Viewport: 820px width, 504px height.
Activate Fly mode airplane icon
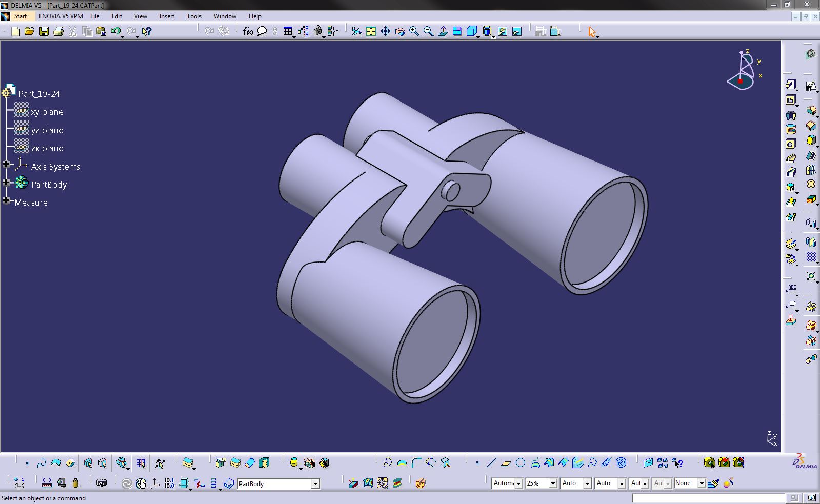pos(356,32)
